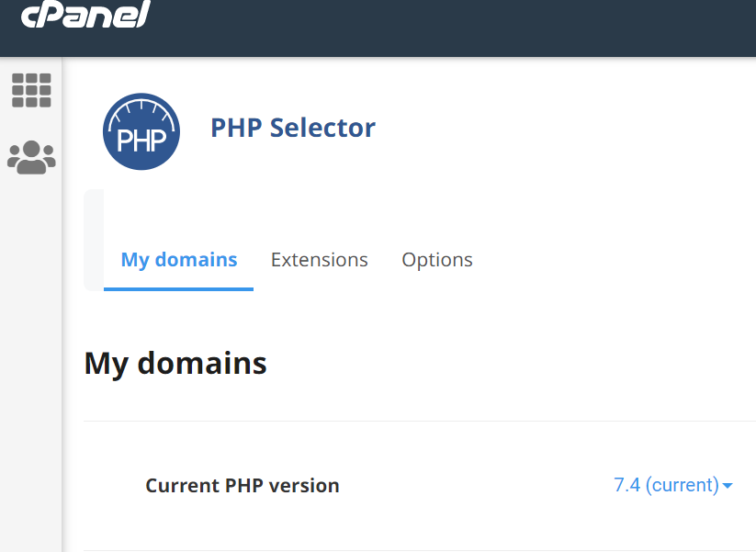Screen dimensions: 756x552
Task: Click the Current PHP version label
Action: (243, 486)
